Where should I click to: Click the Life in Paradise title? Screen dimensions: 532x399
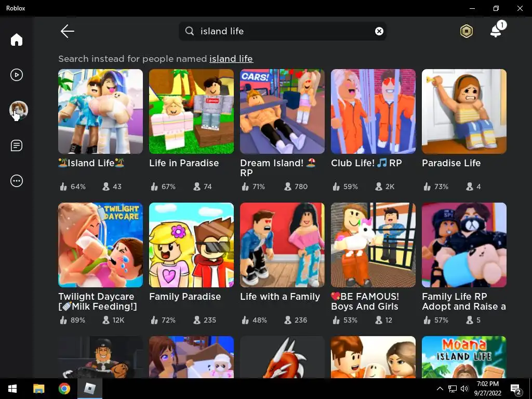184,163
